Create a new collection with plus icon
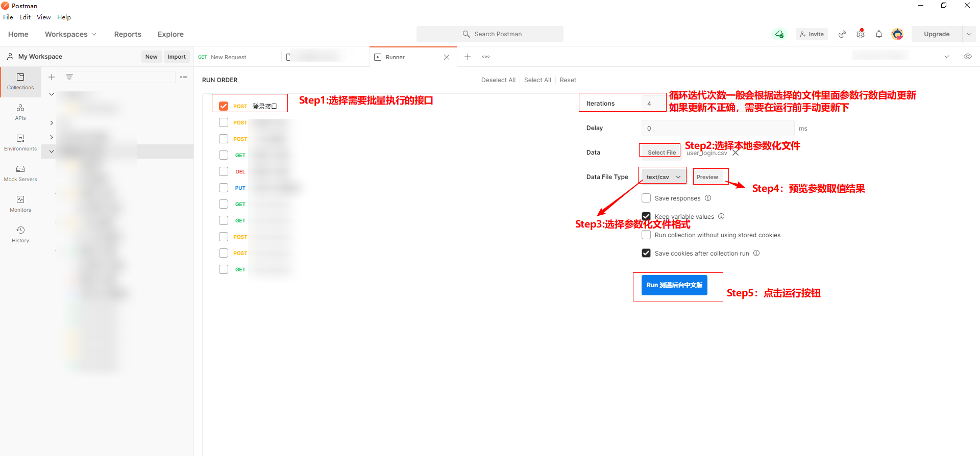Image resolution: width=980 pixels, height=456 pixels. tap(52, 77)
